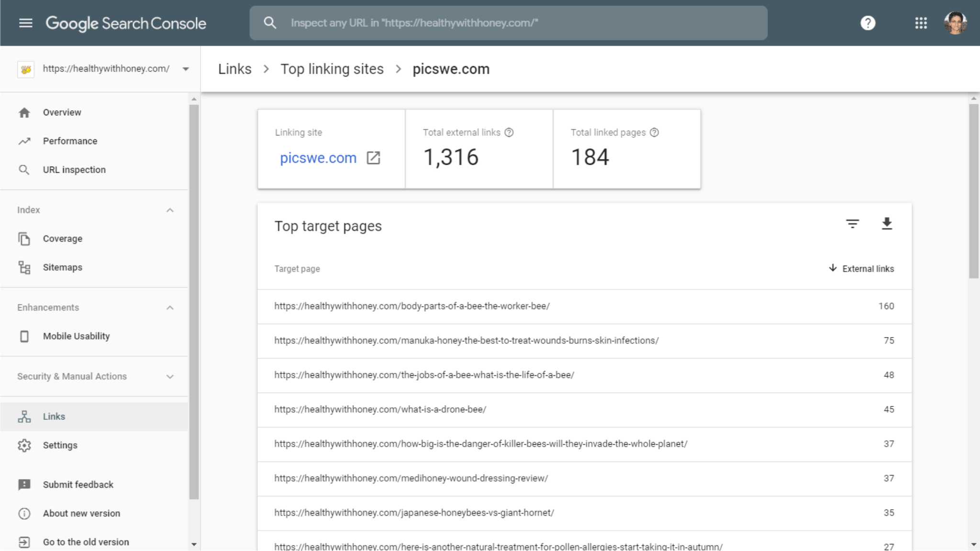This screenshot has width=980, height=551.
Task: Open the picswe.com linking site link
Action: tap(318, 158)
